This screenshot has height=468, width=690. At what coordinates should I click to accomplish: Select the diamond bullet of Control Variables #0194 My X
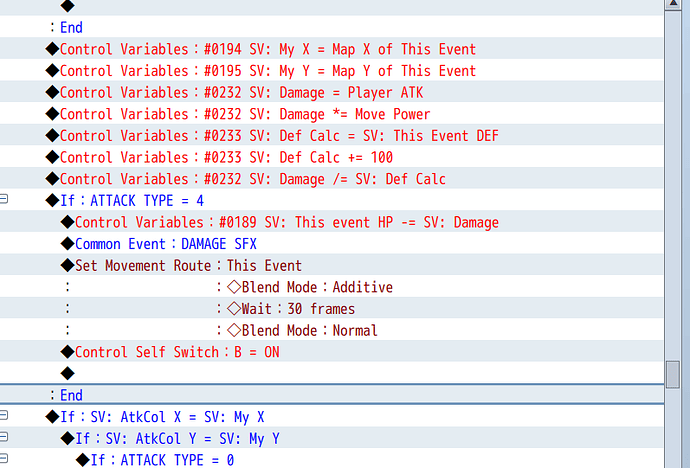[x=52, y=49]
